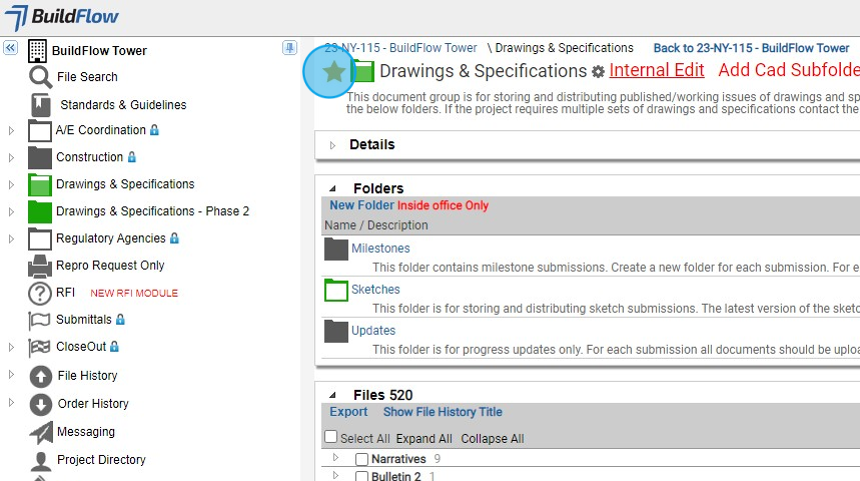
Task: Pin the sidebar with pushpin icon
Action: pos(290,48)
